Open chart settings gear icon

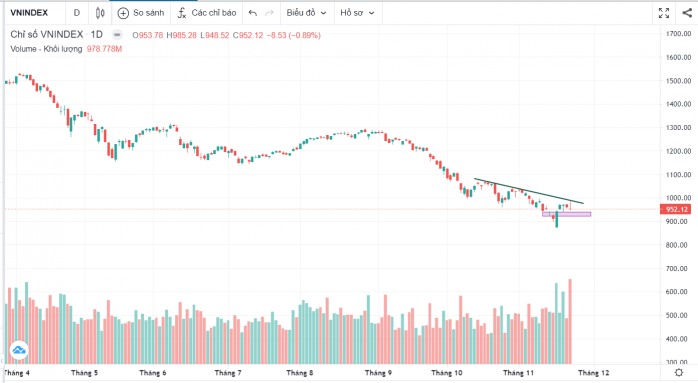click(x=679, y=373)
